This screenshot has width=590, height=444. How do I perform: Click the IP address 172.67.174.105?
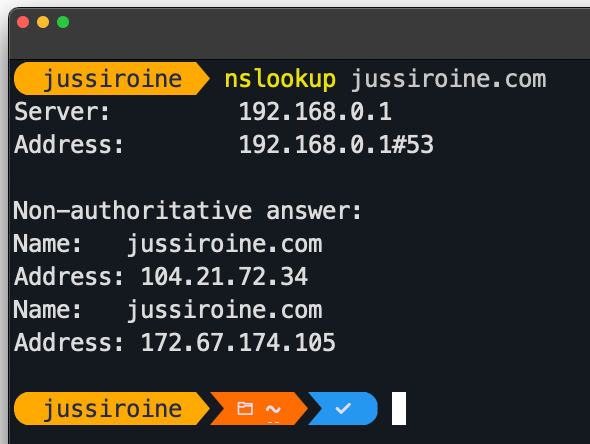(x=238, y=342)
